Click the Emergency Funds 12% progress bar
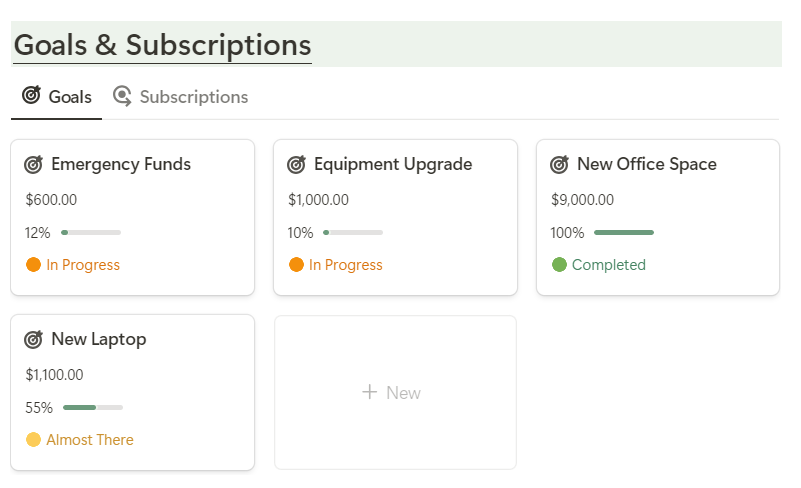Image resolution: width=801 pixels, height=488 pixels. [91, 233]
